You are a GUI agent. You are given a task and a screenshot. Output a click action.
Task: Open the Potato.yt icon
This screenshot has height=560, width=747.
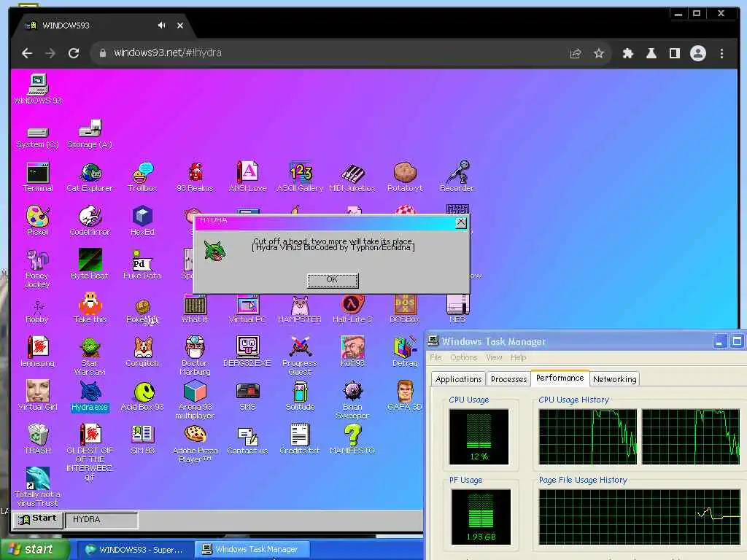coord(405,177)
